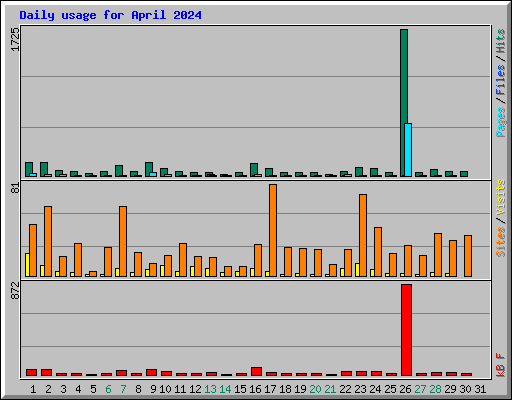
Task: Click day label 23 on the x-axis
Action: [x=360, y=389]
